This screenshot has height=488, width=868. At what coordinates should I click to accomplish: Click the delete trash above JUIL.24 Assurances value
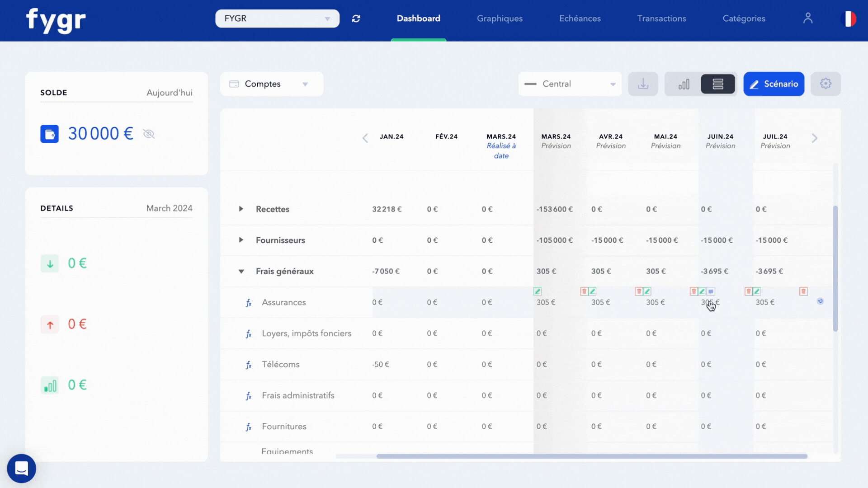(748, 291)
